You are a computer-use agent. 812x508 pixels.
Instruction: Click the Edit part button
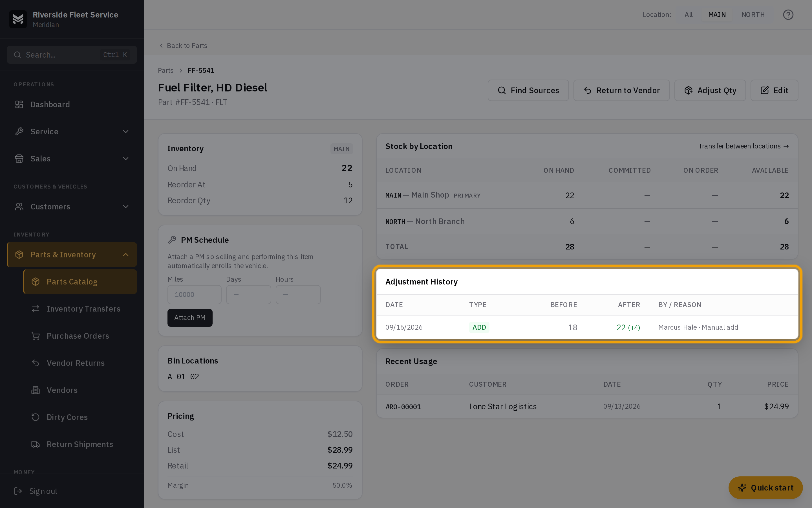coord(774,90)
